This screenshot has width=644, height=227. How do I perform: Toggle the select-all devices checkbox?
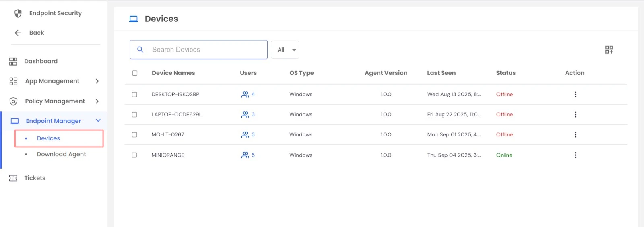(135, 73)
